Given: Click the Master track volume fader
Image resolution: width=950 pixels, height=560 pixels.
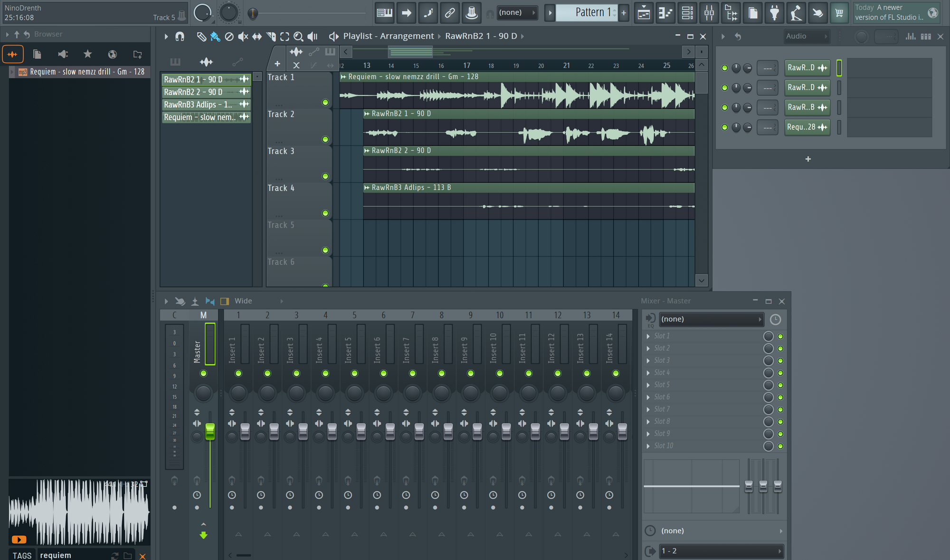Looking at the screenshot, I should tap(209, 431).
